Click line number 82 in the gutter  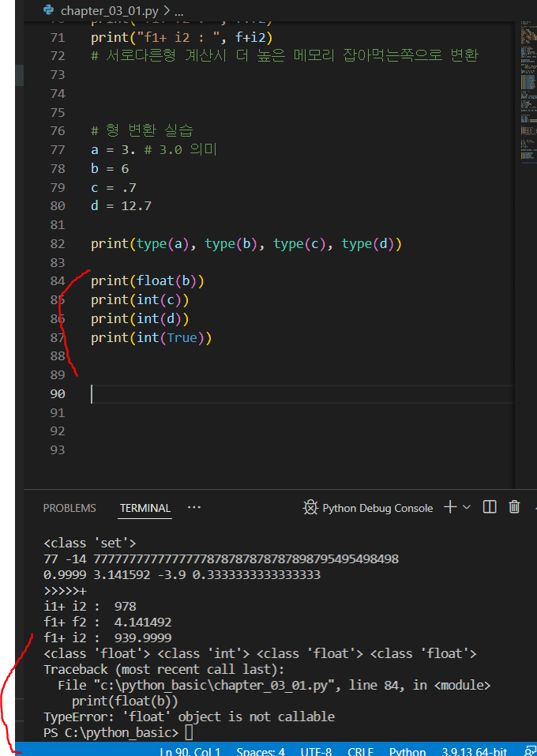(58, 243)
